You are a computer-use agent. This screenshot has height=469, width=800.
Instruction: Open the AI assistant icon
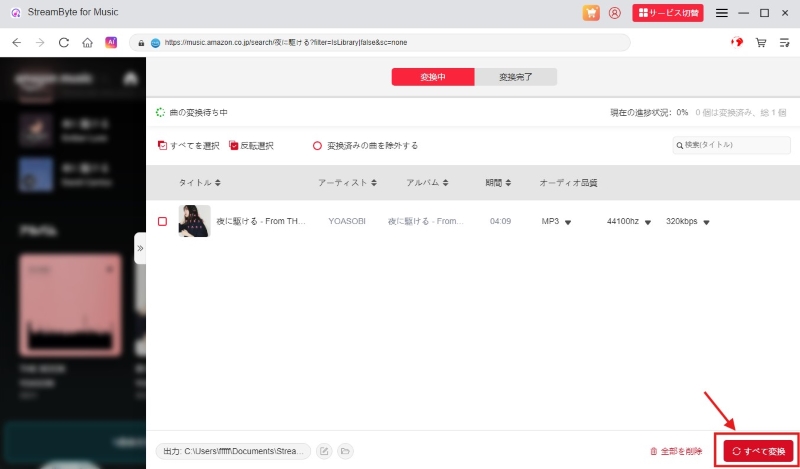click(111, 42)
